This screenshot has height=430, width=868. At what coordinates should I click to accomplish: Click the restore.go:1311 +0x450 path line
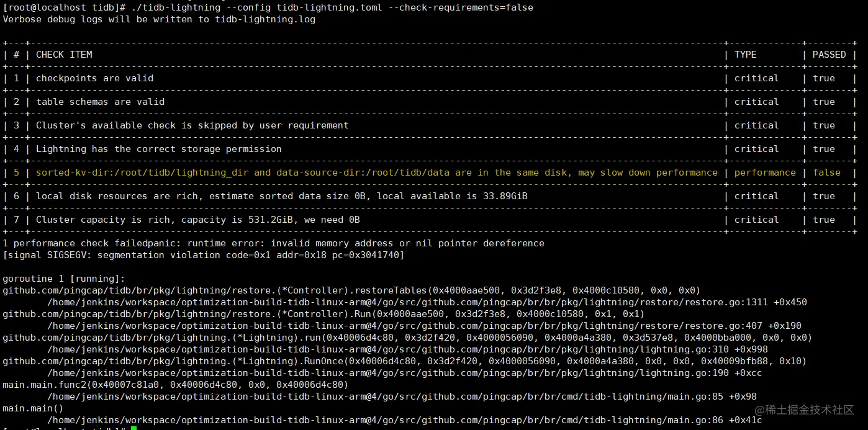(427, 302)
